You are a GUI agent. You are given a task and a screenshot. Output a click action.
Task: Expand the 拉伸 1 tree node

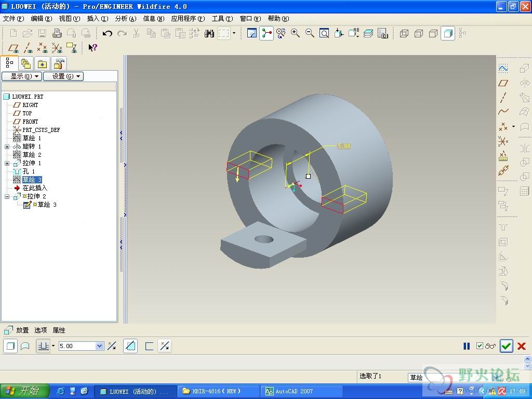pyautogui.click(x=7, y=163)
